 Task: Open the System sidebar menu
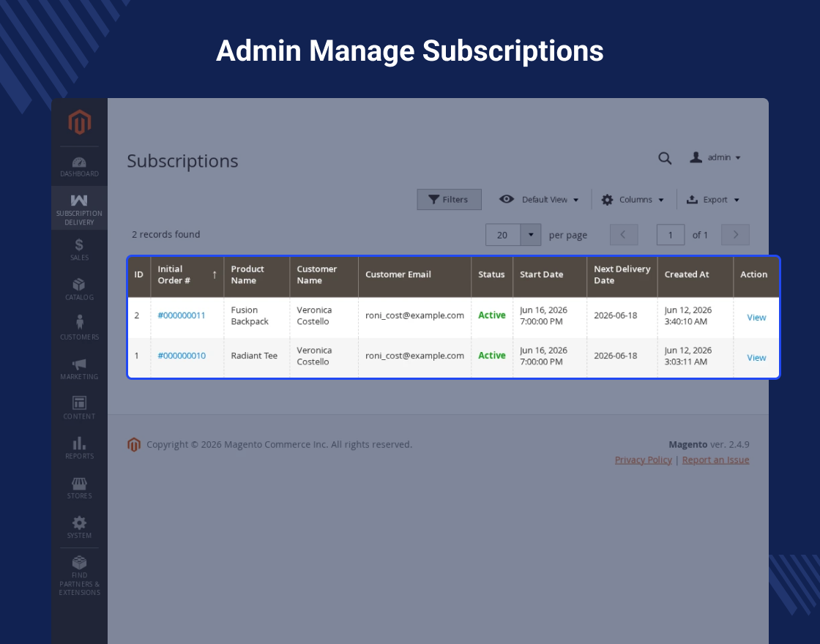pyautogui.click(x=80, y=528)
